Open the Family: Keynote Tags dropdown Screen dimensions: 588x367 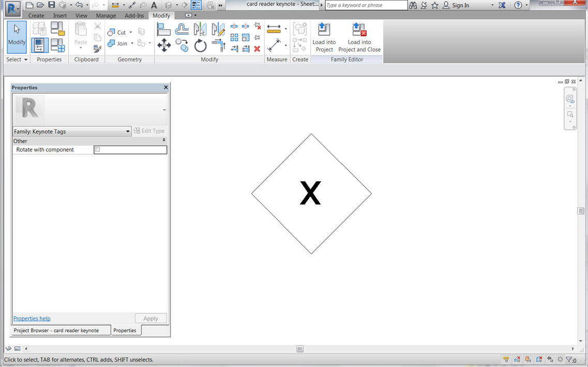pos(129,131)
